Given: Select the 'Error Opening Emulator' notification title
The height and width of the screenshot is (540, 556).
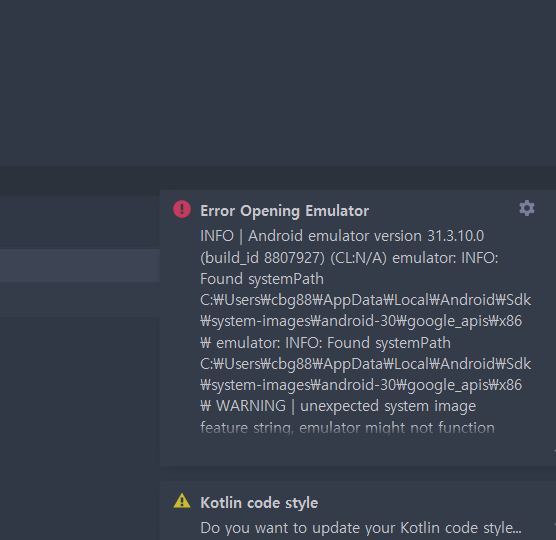Looking at the screenshot, I should point(284,211).
